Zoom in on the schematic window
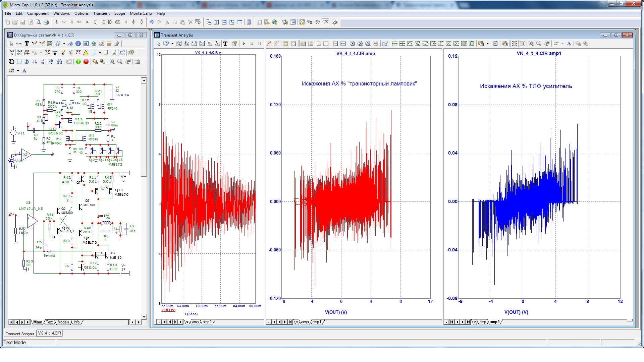This screenshot has width=644, height=362. [x=112, y=62]
